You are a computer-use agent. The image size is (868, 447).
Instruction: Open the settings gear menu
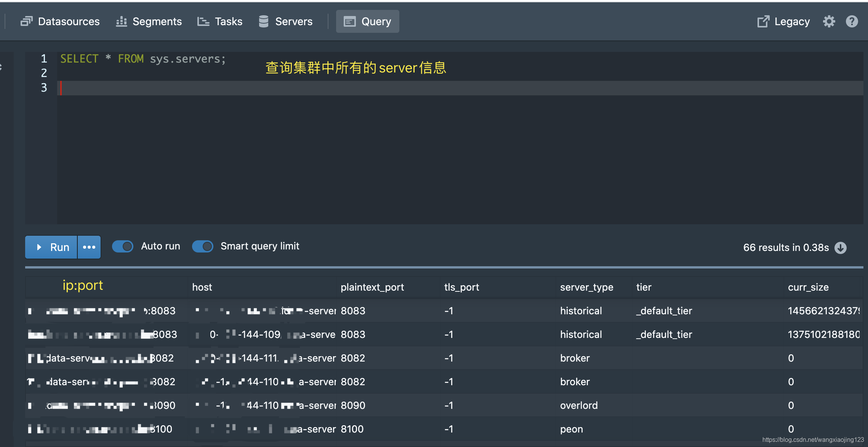829,21
